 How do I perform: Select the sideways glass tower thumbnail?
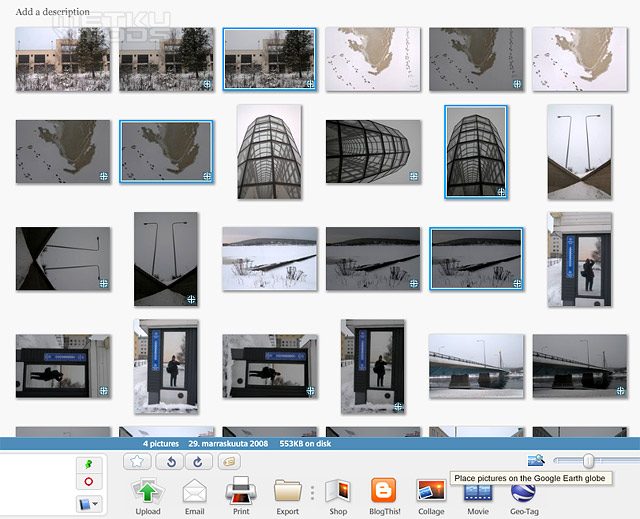tap(373, 151)
